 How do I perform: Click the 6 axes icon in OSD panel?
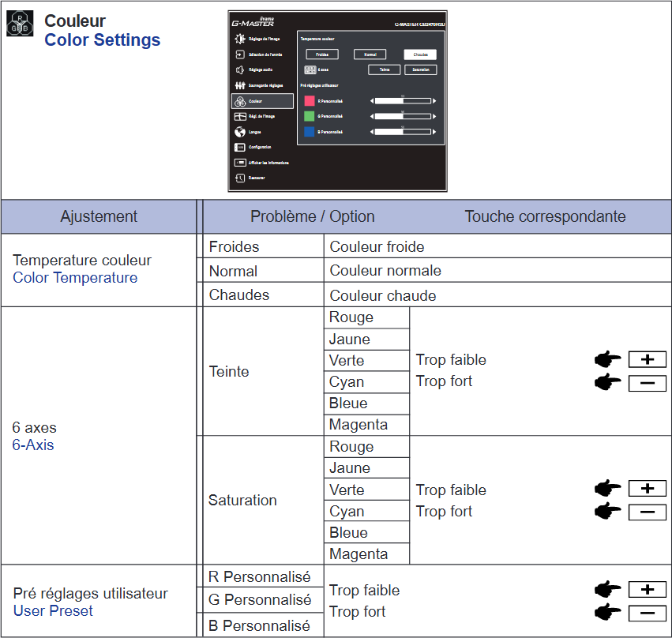(310, 69)
